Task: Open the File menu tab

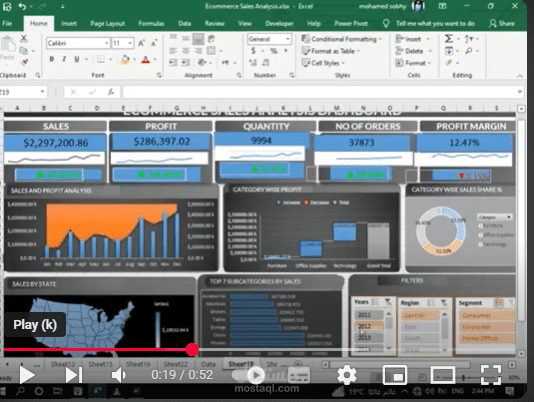Action: coord(7,23)
